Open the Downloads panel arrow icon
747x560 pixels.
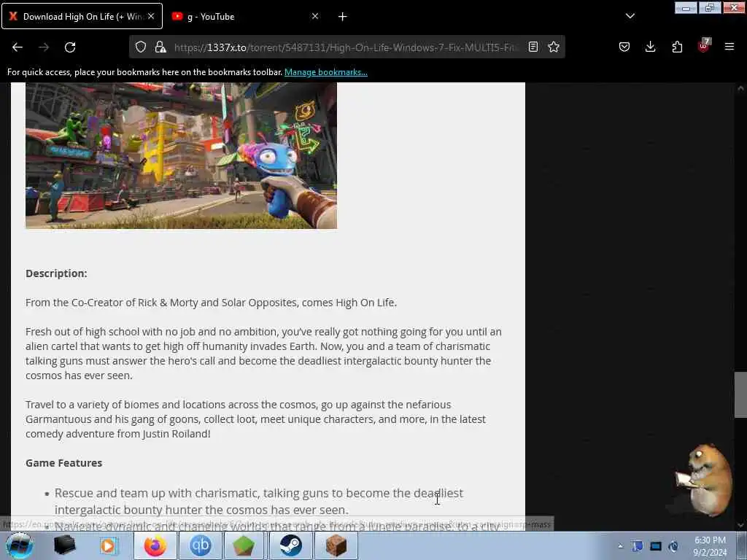click(650, 47)
